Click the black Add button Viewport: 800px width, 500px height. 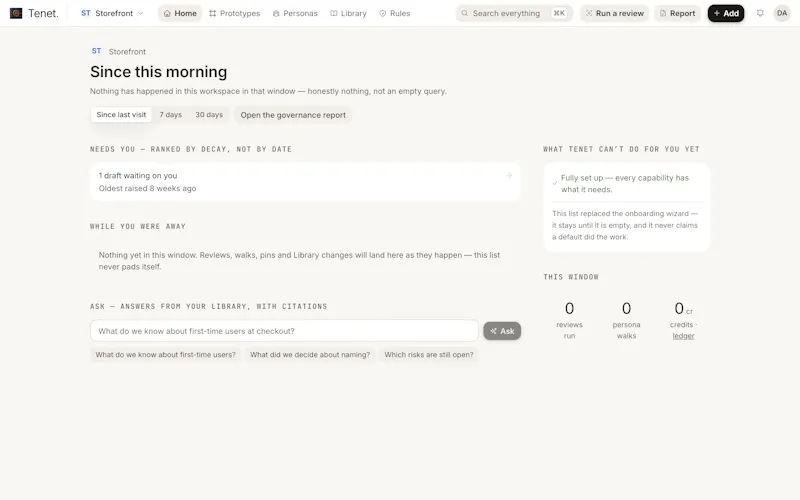point(726,13)
